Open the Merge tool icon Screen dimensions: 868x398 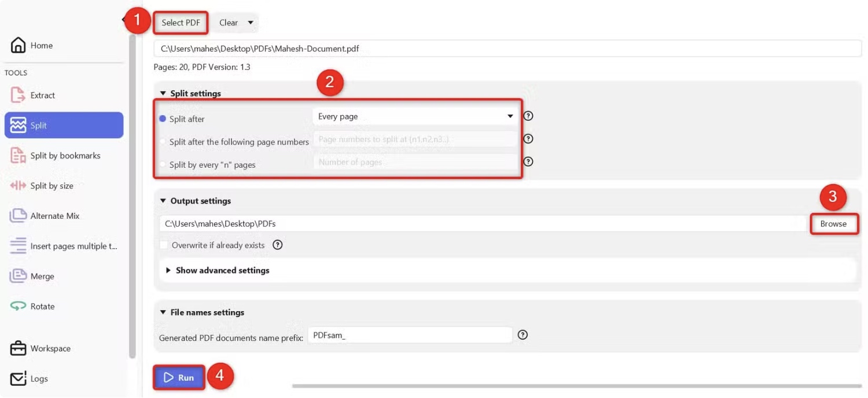point(18,276)
